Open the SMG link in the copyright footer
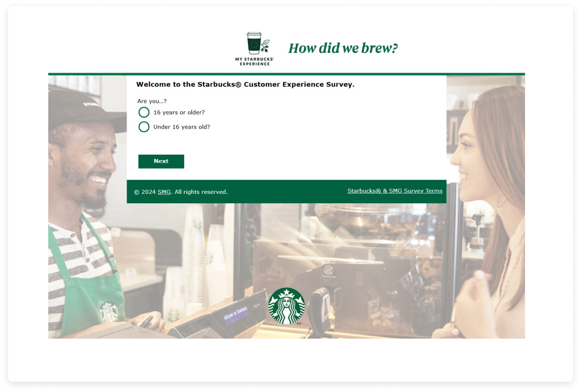 click(164, 192)
